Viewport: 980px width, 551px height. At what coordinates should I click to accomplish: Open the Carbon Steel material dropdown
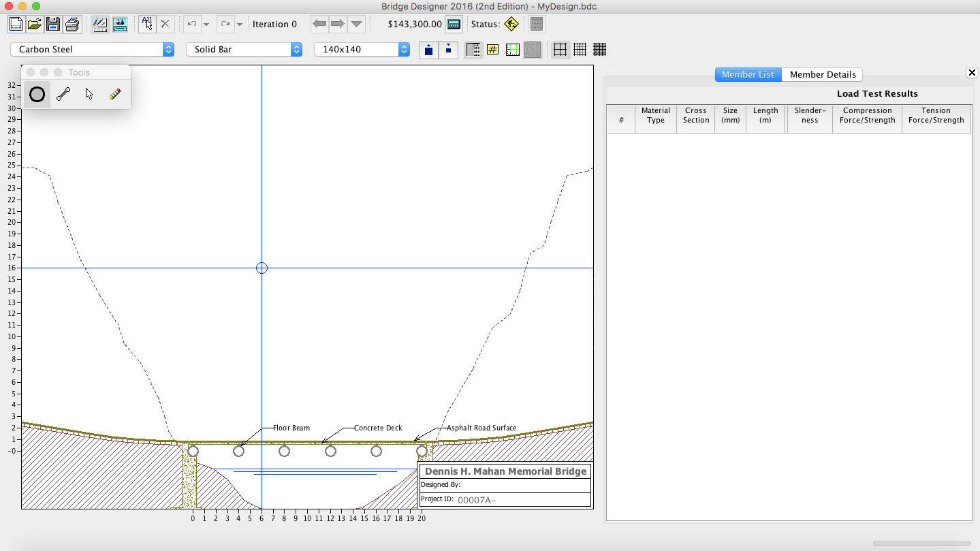coord(93,50)
